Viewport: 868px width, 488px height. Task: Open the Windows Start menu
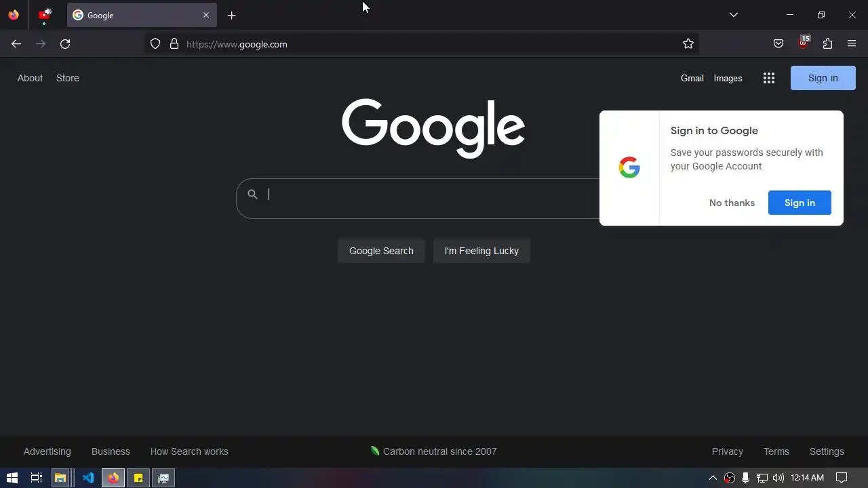12,478
